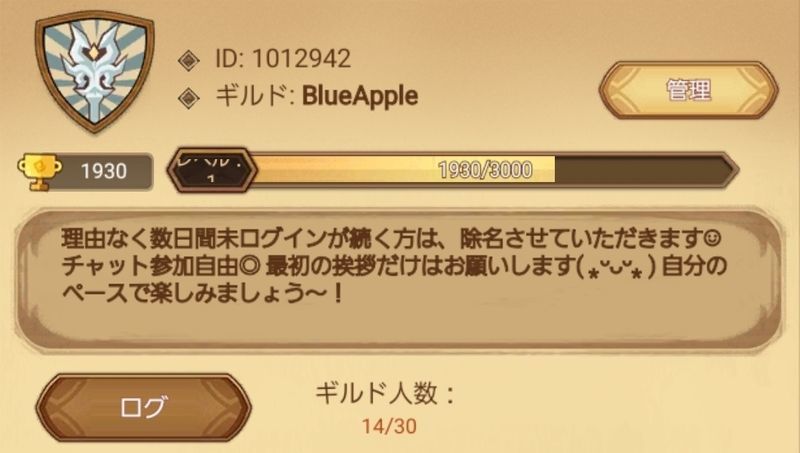The image size is (800, 453).
Task: Click the trophy score 1930
Action: coord(104,171)
